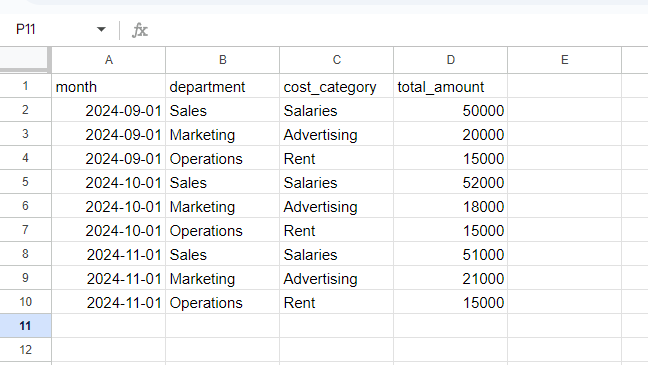Image resolution: width=648 pixels, height=365 pixels.
Task: Click the 'month' header cell
Action: [x=109, y=86]
